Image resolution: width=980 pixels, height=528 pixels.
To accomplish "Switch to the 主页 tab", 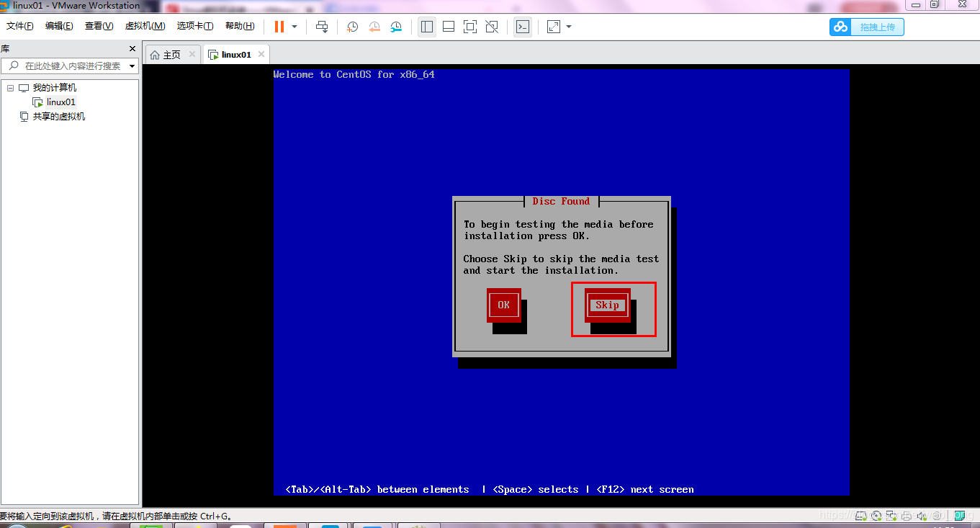I will pos(172,55).
